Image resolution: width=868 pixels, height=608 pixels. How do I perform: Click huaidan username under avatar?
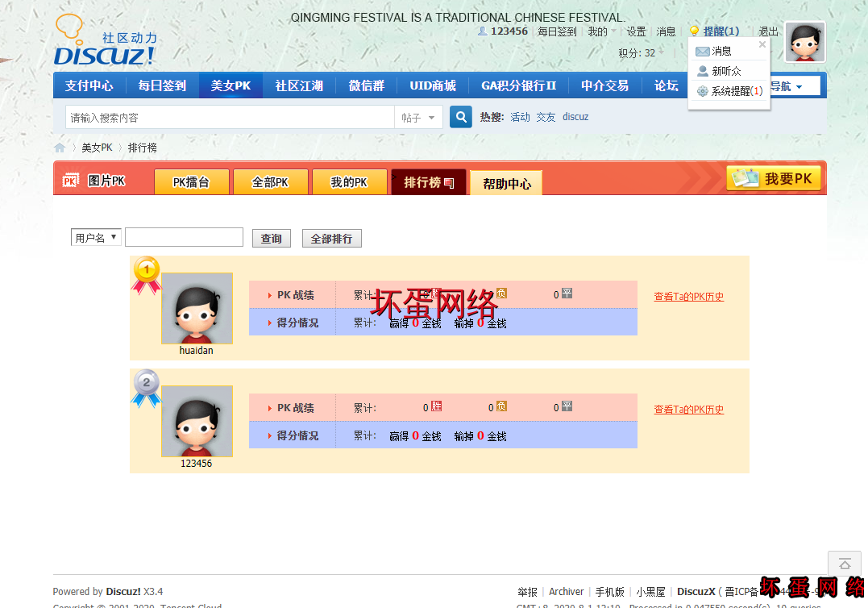pos(196,351)
